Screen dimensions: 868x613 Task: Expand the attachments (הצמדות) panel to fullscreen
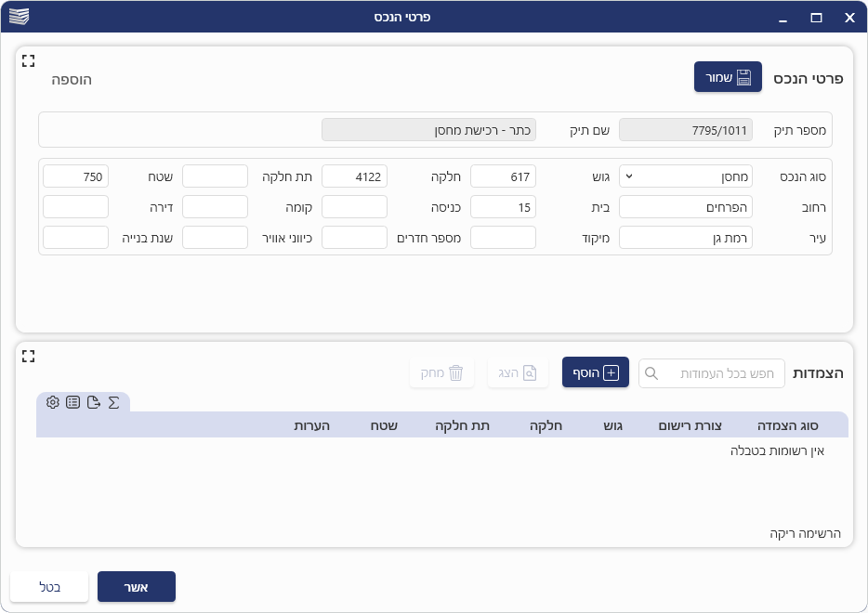[28, 356]
